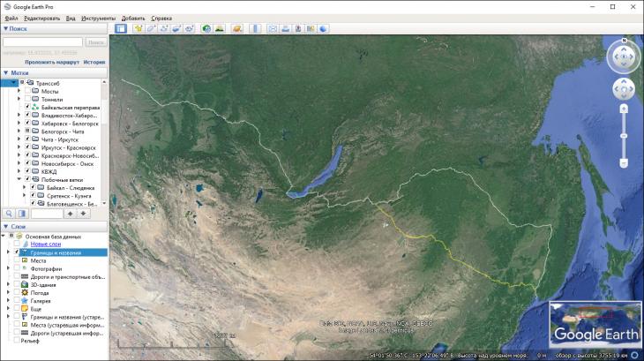The height and width of the screenshot is (361, 644).
Task: Click the move joystick hand control
Action: coord(624,89)
